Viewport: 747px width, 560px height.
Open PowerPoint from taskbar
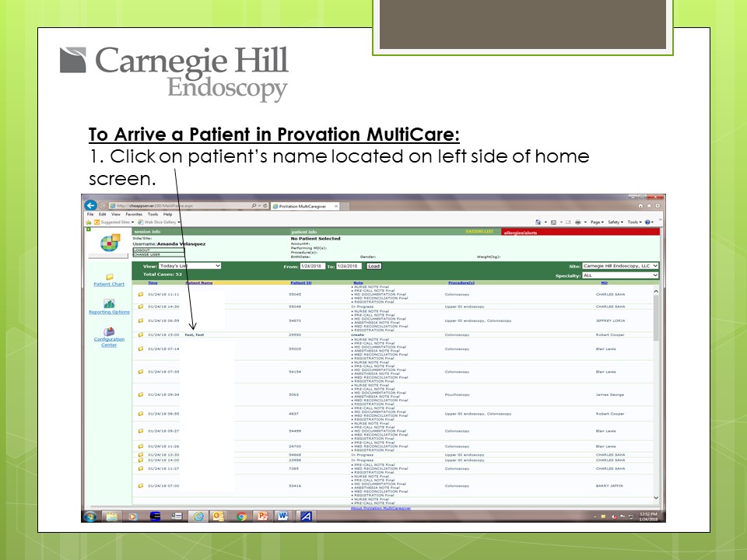point(262,516)
